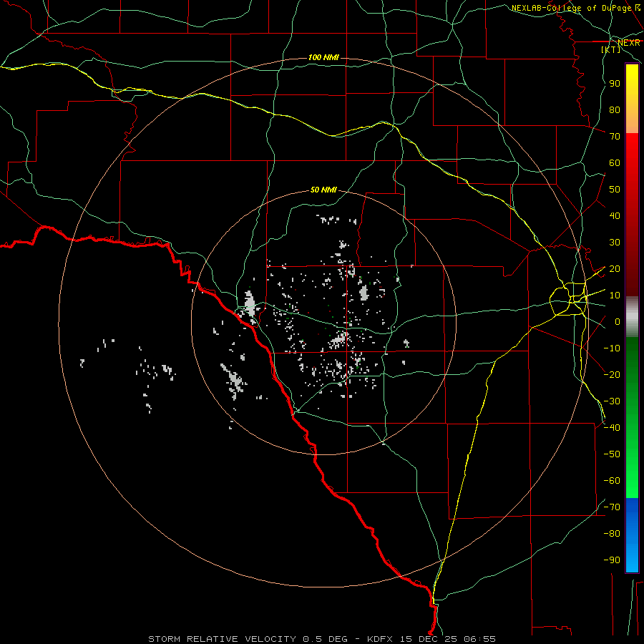Click the 90 value on the velocity scale
Viewport: 644px width, 644px height.
(615, 84)
